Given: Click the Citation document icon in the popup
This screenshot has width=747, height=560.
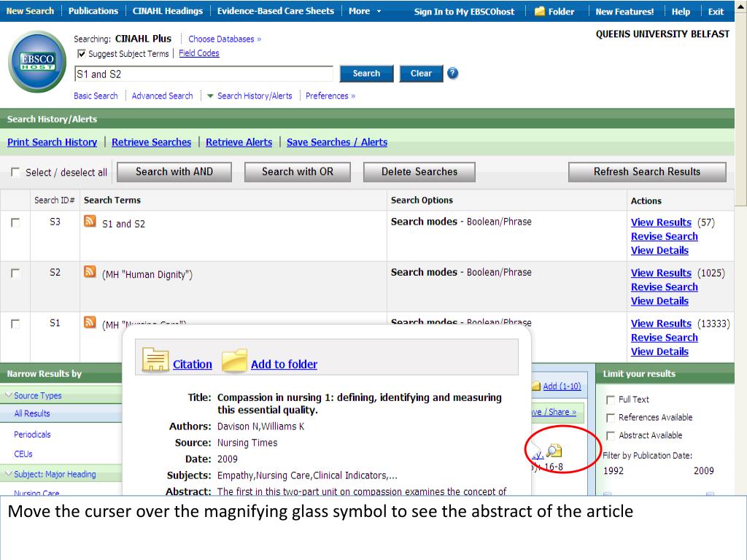Looking at the screenshot, I should coord(155,360).
